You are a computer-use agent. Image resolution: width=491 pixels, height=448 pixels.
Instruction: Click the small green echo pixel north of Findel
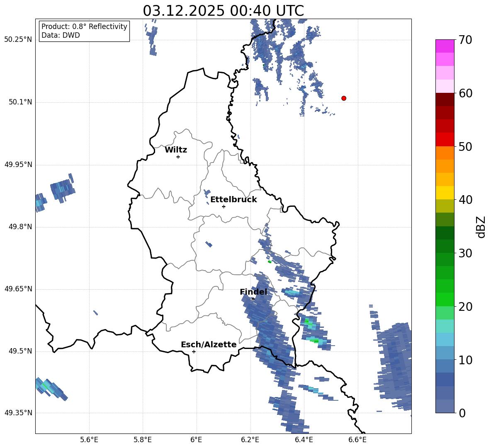pos(270,262)
